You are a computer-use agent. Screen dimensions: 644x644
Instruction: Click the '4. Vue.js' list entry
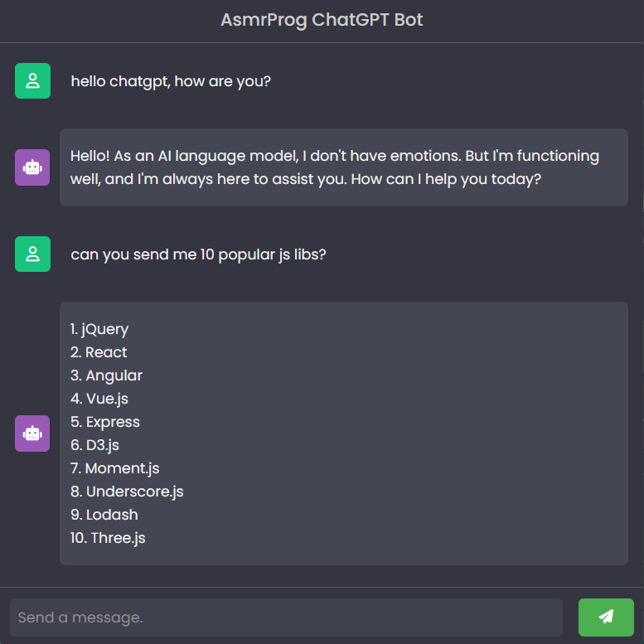pos(99,399)
